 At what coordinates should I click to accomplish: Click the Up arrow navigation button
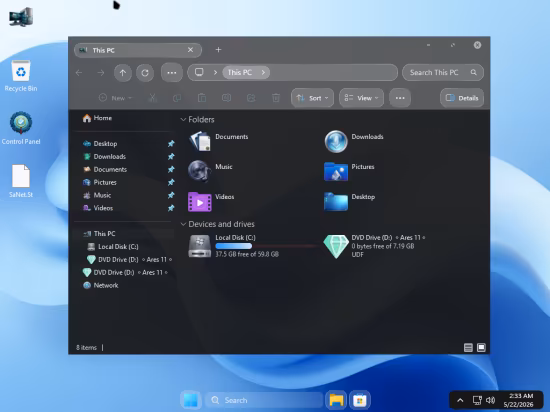pos(123,73)
